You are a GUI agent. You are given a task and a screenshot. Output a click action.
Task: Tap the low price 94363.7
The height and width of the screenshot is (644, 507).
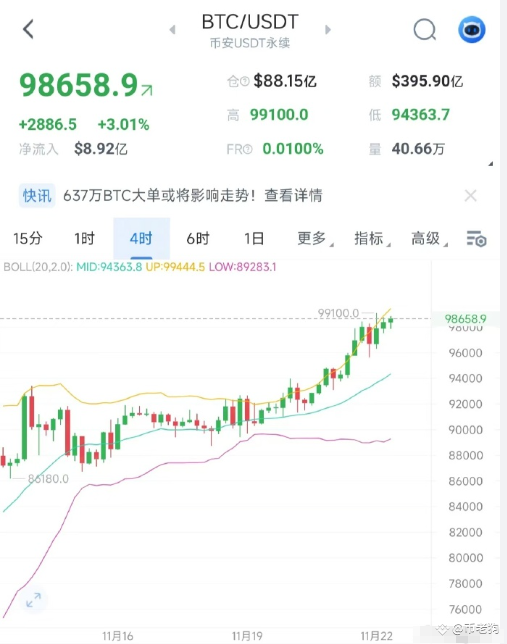(x=421, y=115)
